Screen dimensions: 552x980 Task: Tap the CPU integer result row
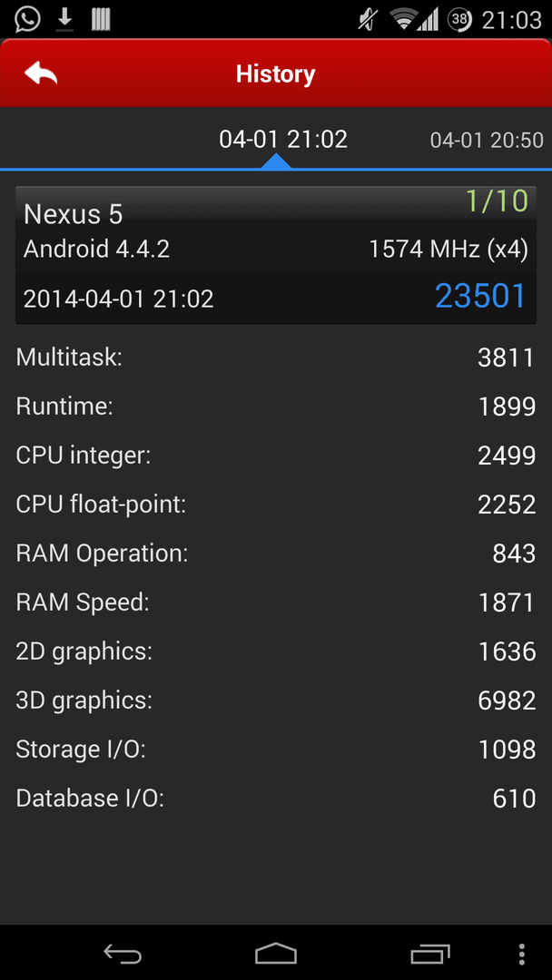click(x=276, y=455)
